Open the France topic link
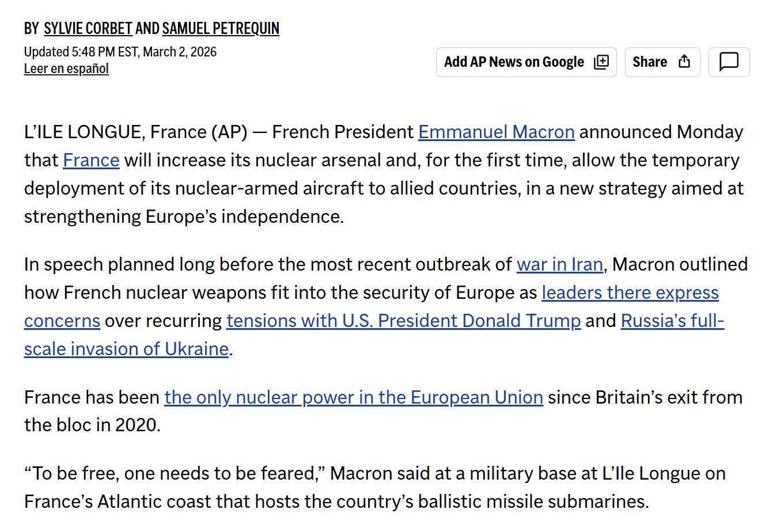The height and width of the screenshot is (532, 769). 91,160
